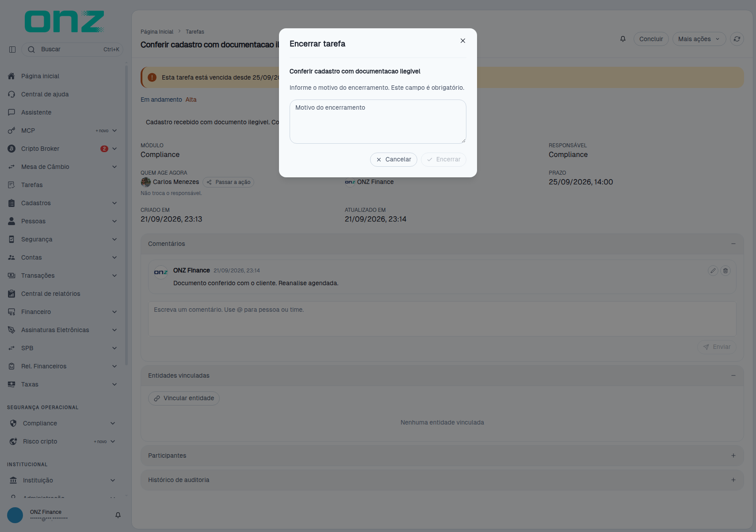This screenshot has height=532, width=756.
Task: Open the Mais ações dropdown
Action: 699,39
